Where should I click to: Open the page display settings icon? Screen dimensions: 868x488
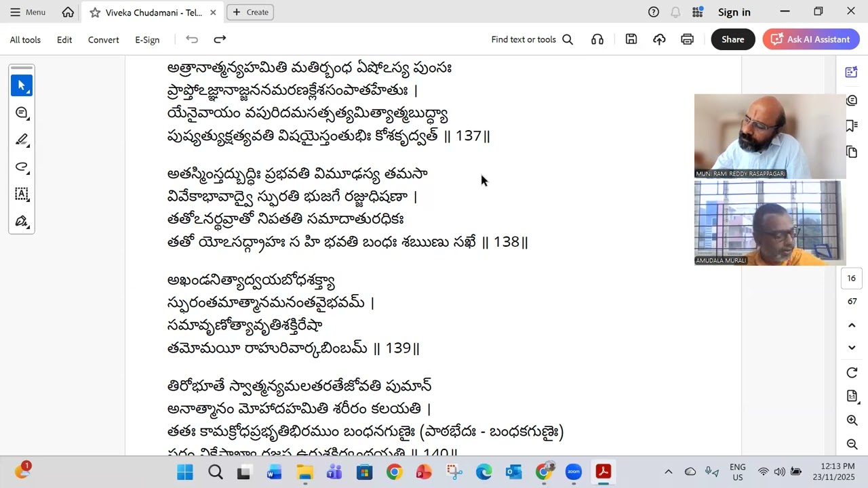point(852,396)
